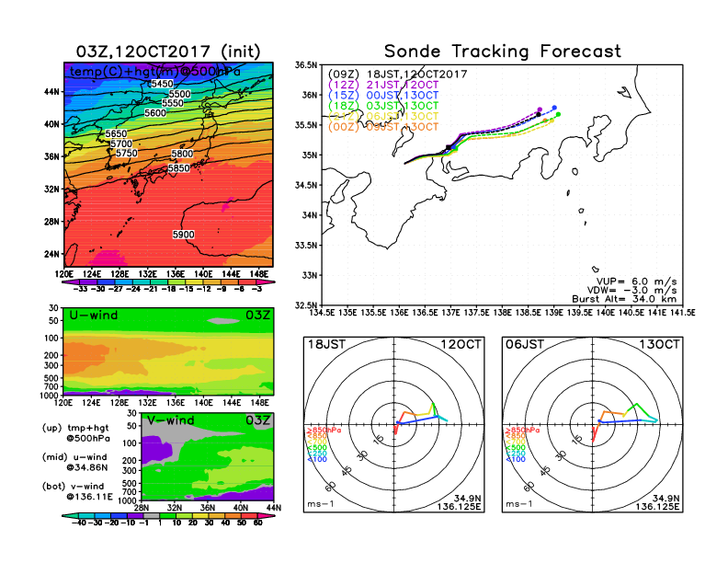Click the black sonde launch point marker

point(449,147)
